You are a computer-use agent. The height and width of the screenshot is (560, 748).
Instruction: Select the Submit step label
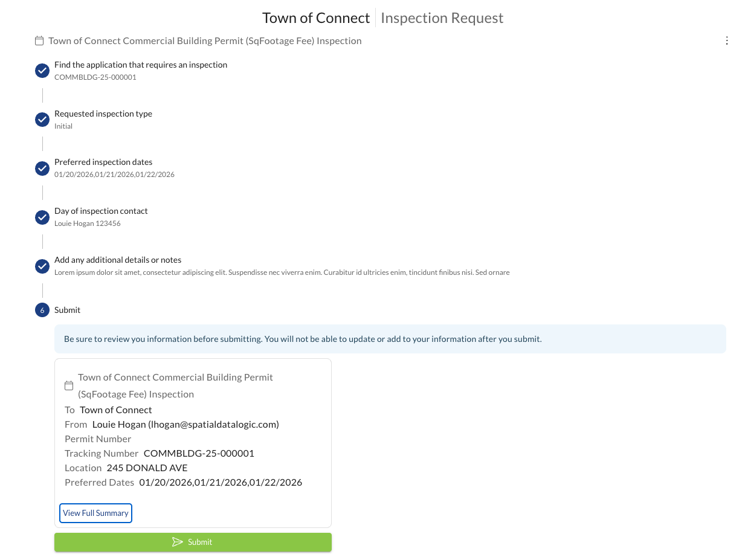tap(67, 310)
